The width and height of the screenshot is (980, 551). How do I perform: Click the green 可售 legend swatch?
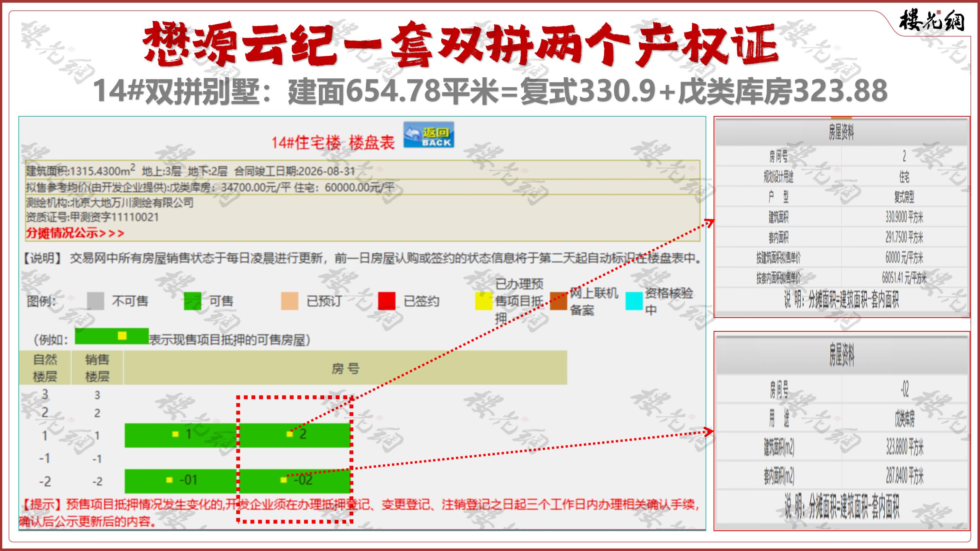pos(193,301)
